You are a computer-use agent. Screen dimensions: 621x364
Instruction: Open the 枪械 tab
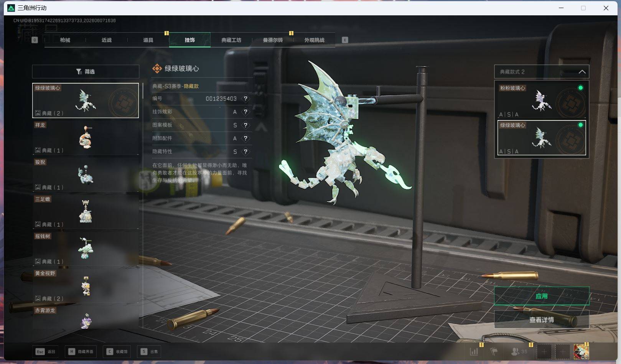click(x=65, y=40)
